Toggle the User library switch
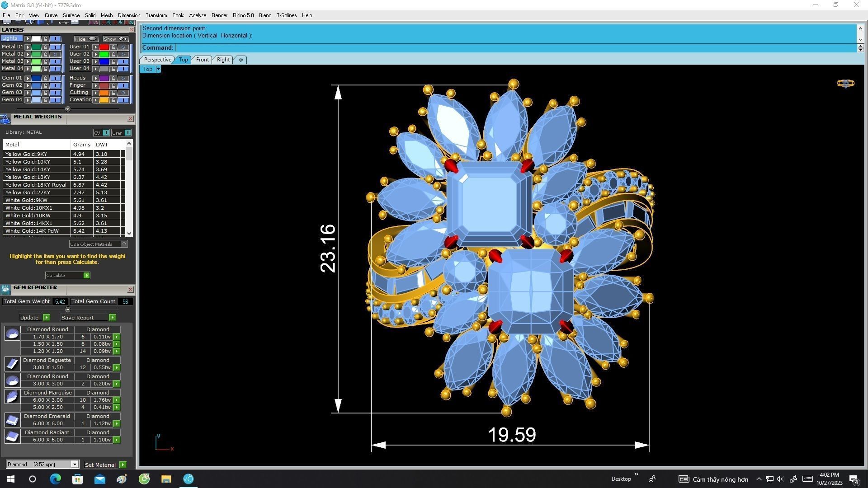This screenshot has height=488, width=868. [121, 133]
